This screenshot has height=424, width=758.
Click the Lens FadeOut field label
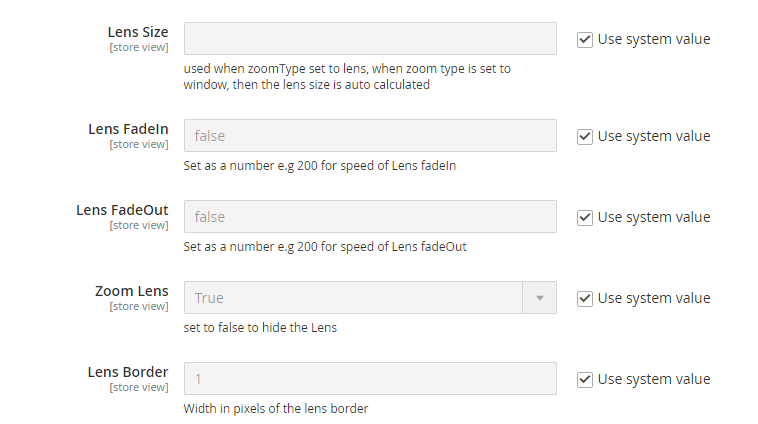click(x=122, y=210)
